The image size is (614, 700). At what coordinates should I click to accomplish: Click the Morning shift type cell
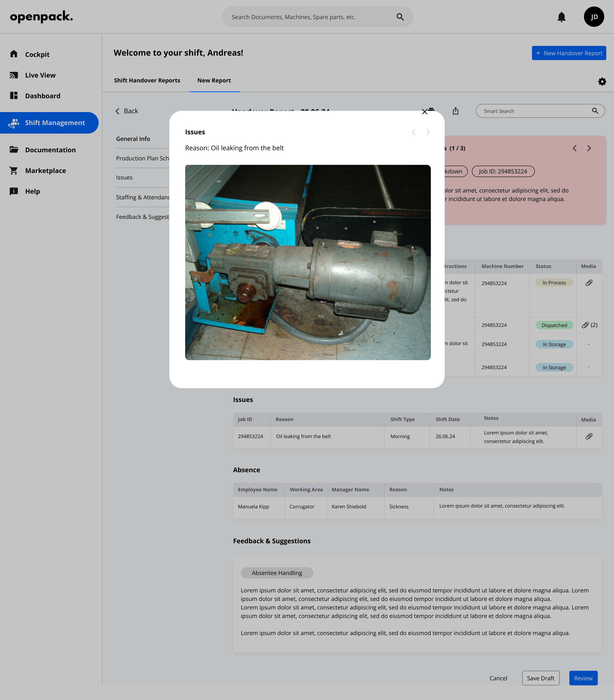click(x=400, y=436)
